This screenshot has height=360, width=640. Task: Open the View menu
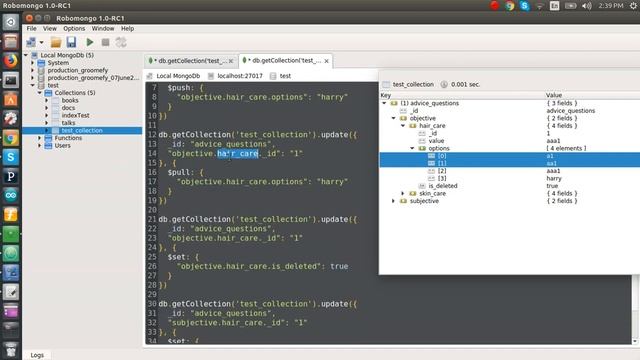point(50,29)
